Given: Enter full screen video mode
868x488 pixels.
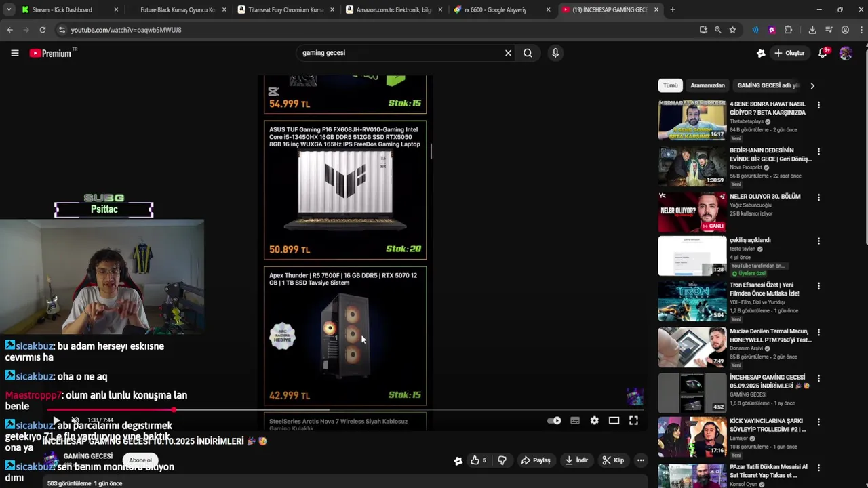Looking at the screenshot, I should pyautogui.click(x=633, y=420).
